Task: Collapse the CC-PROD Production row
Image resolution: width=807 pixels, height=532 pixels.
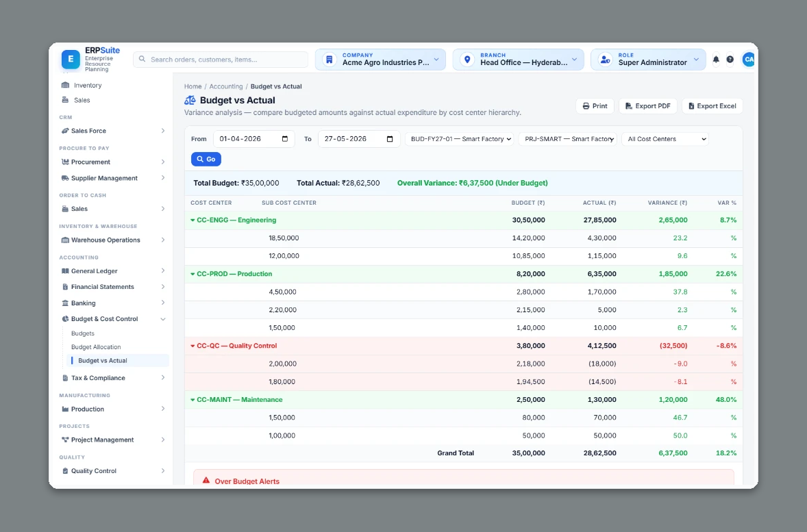Action: coord(193,275)
